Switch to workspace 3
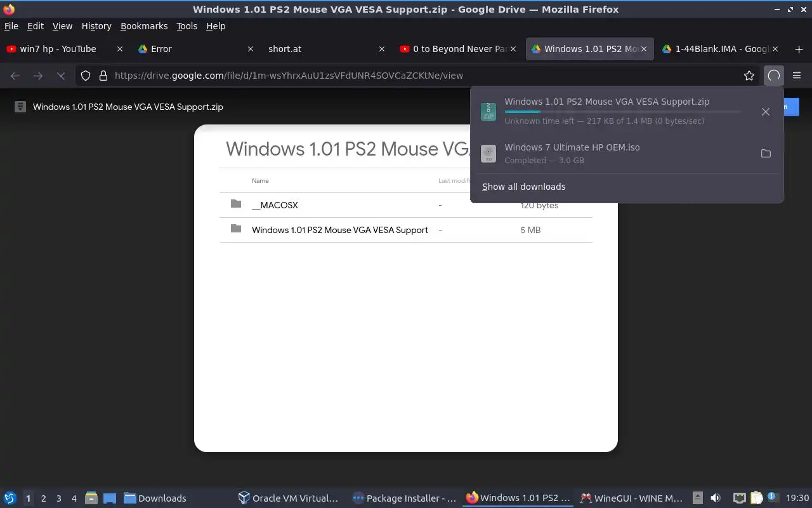The height and width of the screenshot is (508, 812). 58,498
